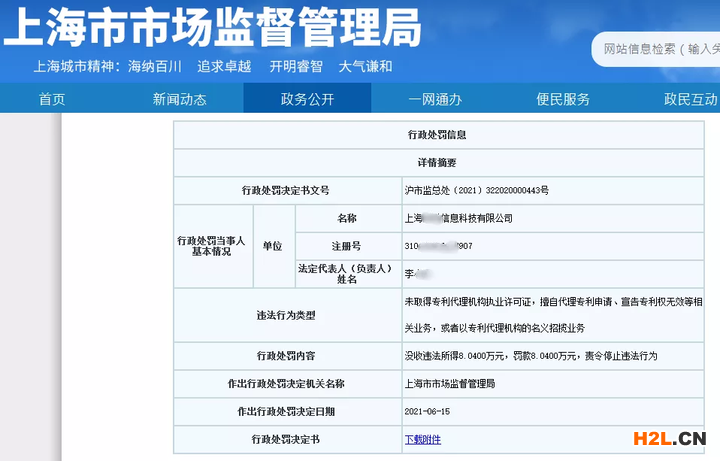720x461 pixels.
Task: Click the 上海市市场监督管理局 site title banner
Action: click(x=212, y=29)
